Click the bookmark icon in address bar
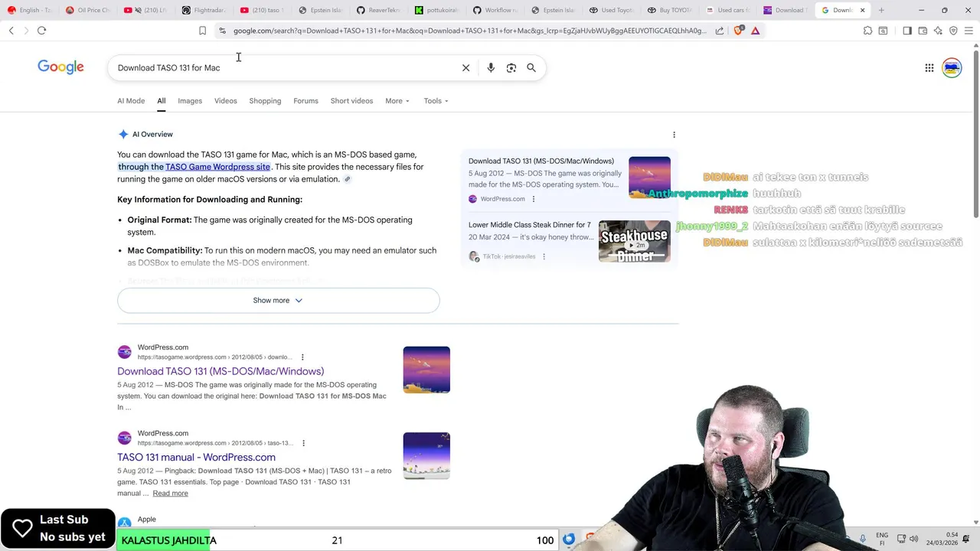 pyautogui.click(x=202, y=31)
